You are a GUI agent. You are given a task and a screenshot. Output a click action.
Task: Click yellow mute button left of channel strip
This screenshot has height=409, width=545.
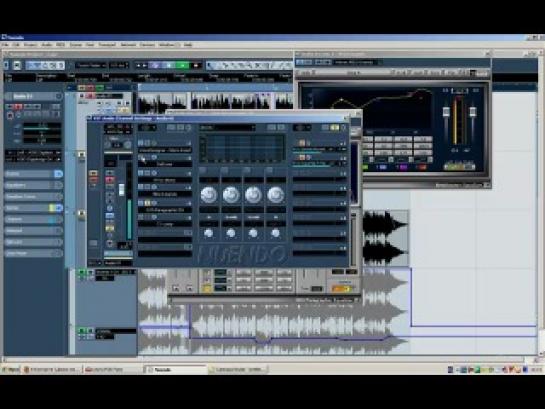coord(93,173)
